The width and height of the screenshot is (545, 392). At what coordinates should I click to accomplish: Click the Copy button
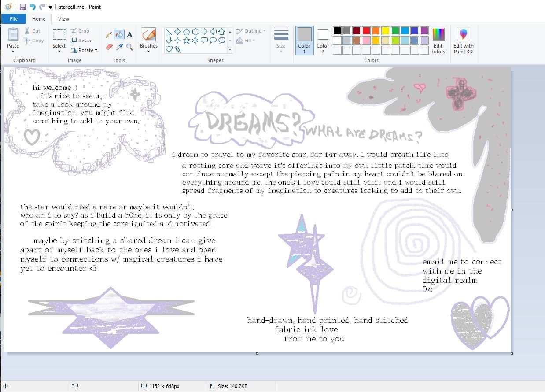(34, 41)
